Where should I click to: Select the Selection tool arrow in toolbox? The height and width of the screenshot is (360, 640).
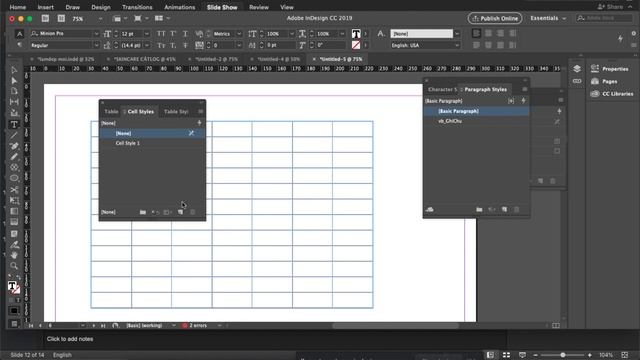pyautogui.click(x=14, y=70)
